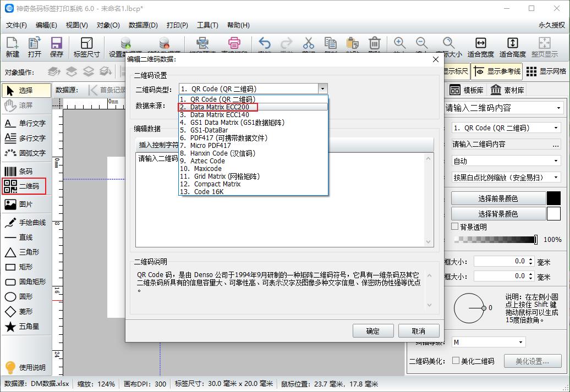
Task: Click the 确定 confirm button
Action: click(372, 330)
